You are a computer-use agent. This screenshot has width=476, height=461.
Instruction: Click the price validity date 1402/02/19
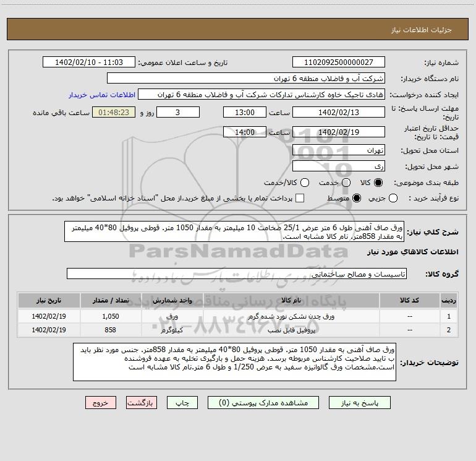coord(339,132)
